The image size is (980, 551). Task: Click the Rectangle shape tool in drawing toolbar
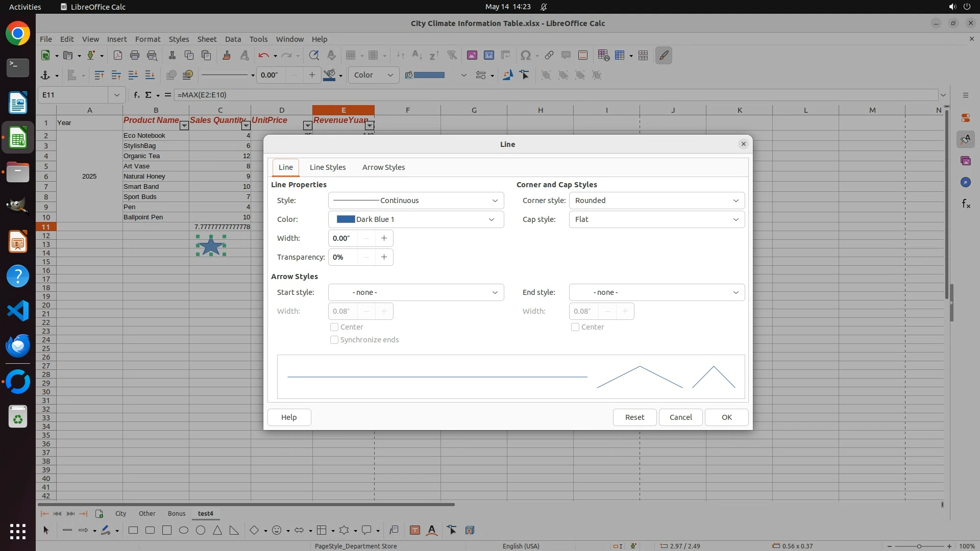pyautogui.click(x=133, y=531)
